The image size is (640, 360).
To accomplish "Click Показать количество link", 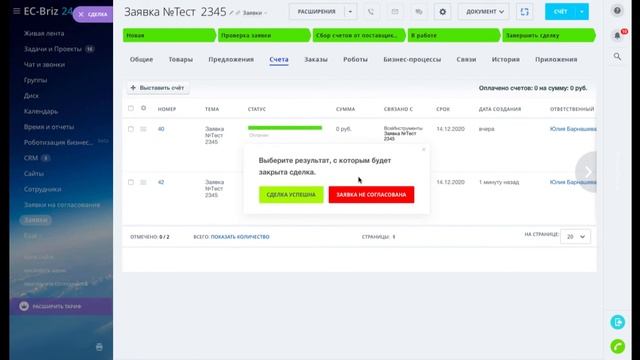I will coord(240,237).
